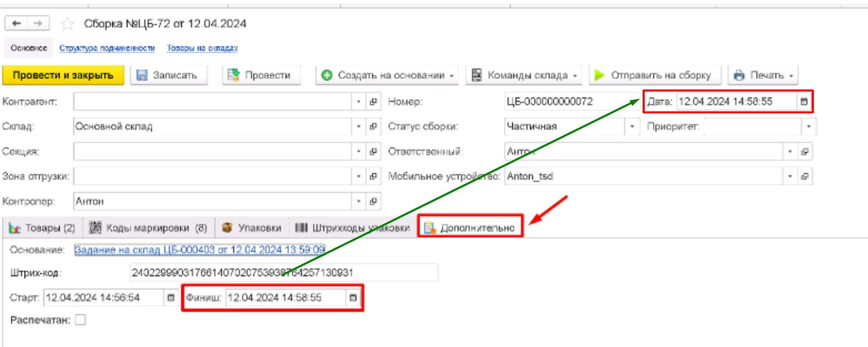Expand the Контрагент dropdown arrow
Image resolution: width=868 pixels, height=347 pixels.
coord(359,102)
